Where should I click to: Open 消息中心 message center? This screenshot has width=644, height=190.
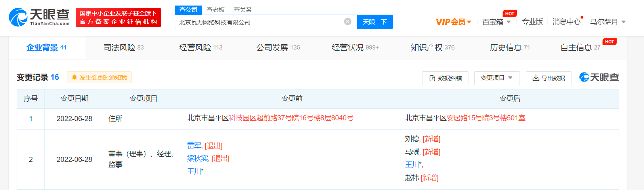[x=566, y=22]
